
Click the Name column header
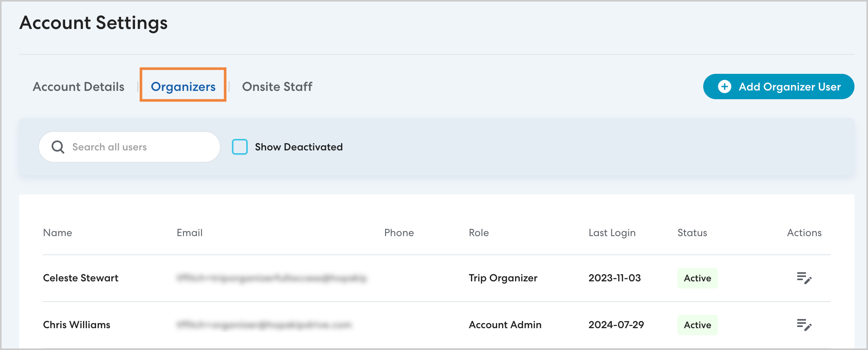(x=58, y=233)
